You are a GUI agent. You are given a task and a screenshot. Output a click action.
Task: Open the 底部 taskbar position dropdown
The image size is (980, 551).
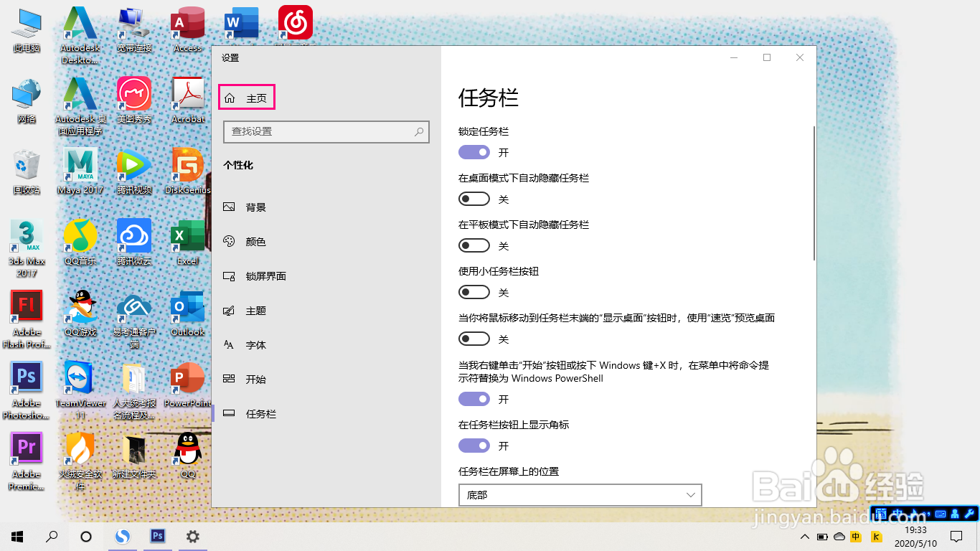tap(580, 495)
